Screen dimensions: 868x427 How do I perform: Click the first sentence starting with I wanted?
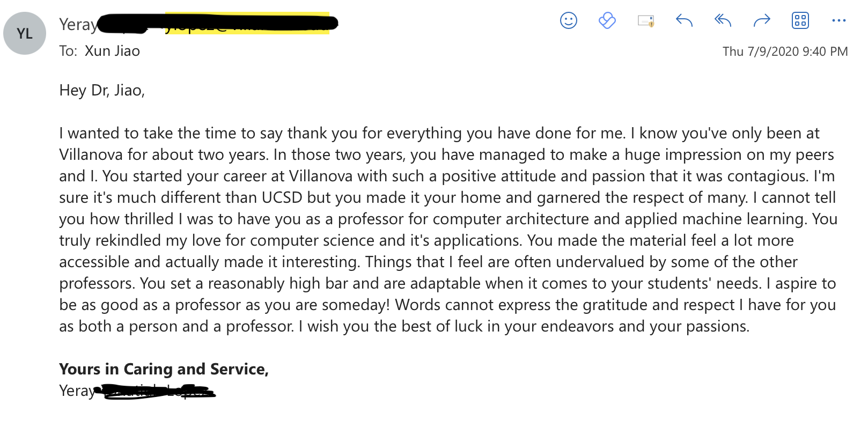click(342, 133)
